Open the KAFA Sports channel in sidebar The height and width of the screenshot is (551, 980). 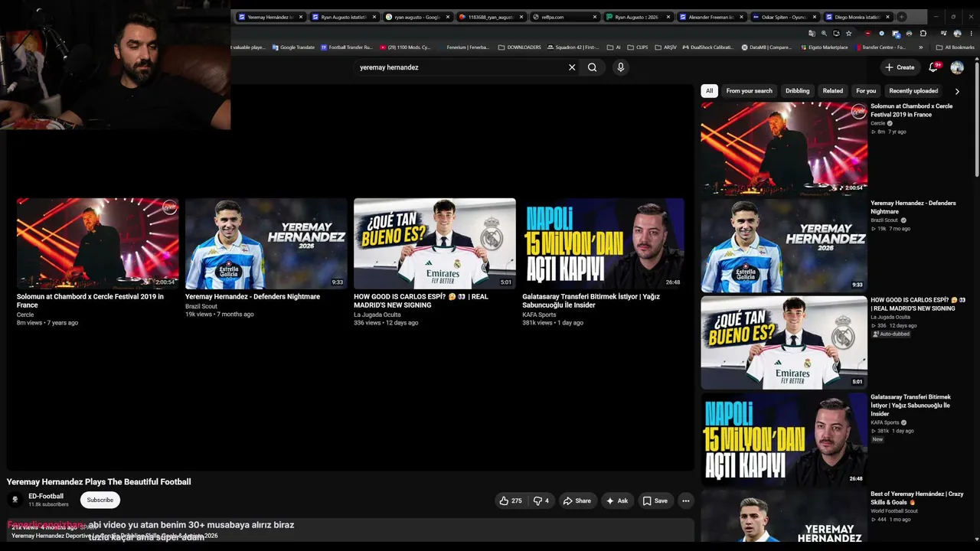[885, 422]
